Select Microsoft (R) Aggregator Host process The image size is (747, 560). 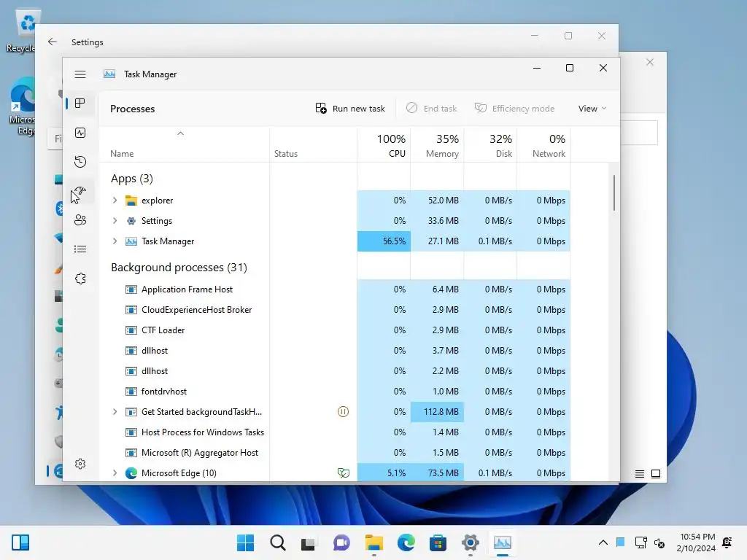tap(334, 453)
